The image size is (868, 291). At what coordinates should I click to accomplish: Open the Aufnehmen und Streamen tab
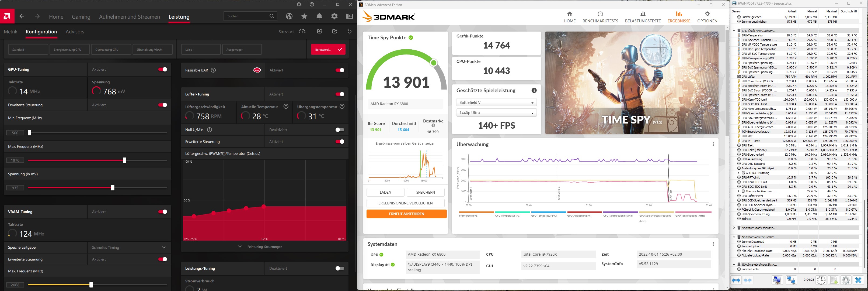pyautogui.click(x=129, y=16)
